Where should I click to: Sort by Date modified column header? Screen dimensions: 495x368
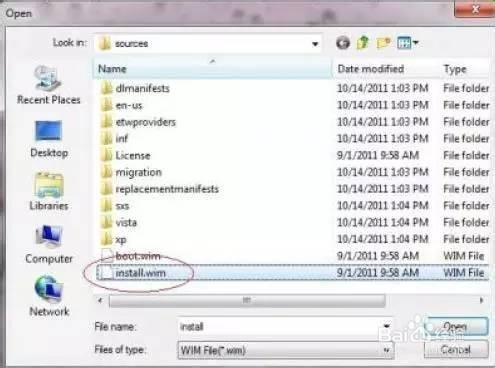(x=385, y=69)
